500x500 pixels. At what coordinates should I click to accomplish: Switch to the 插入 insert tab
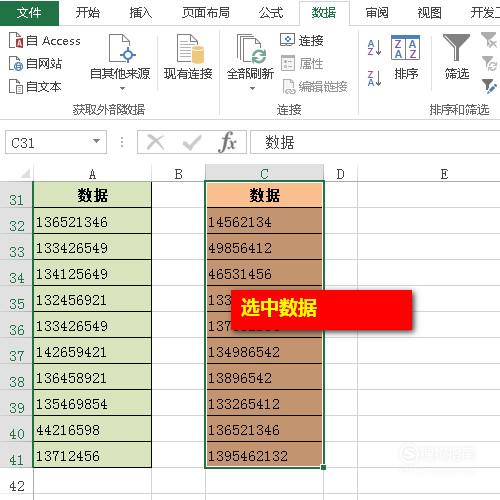(x=140, y=13)
